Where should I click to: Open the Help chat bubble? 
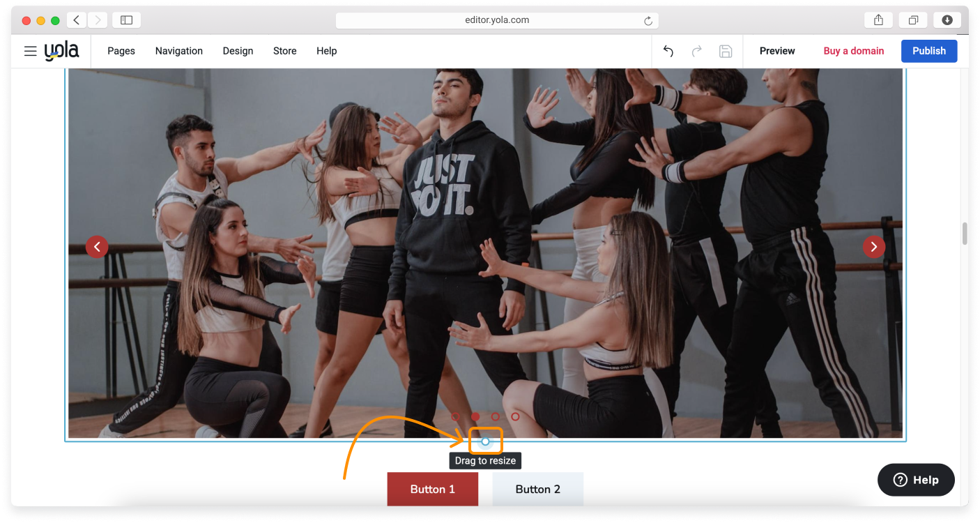915,480
